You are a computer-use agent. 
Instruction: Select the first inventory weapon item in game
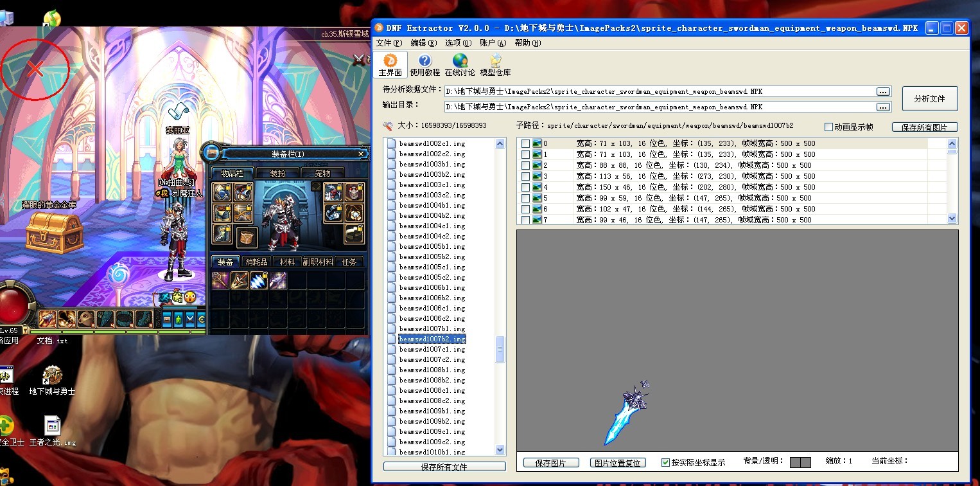point(220,280)
